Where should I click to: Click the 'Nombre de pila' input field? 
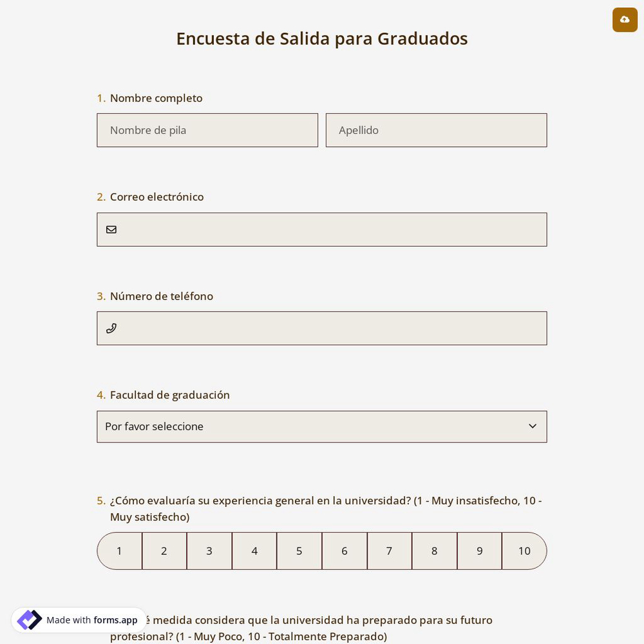click(x=207, y=130)
